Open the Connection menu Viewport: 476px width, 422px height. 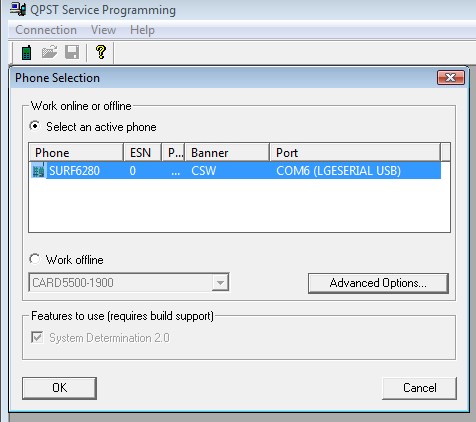(x=46, y=30)
